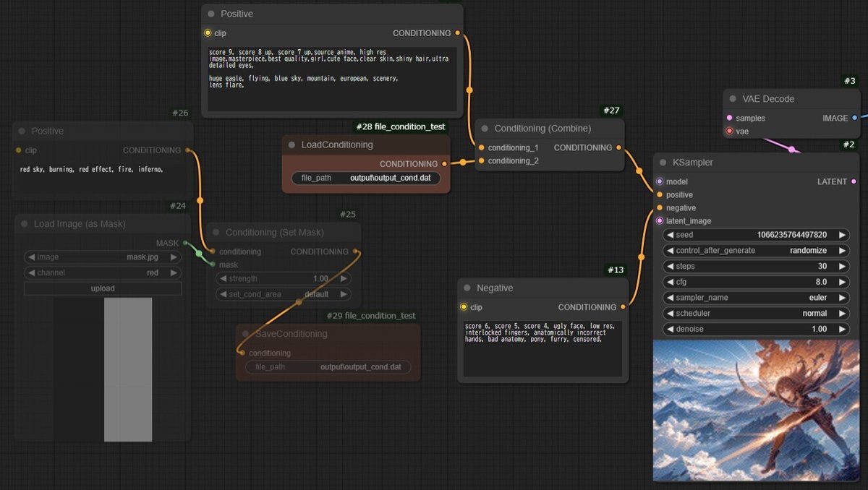Click the vae input dot on VAE Decode
The width and height of the screenshot is (868, 490).
tap(731, 131)
